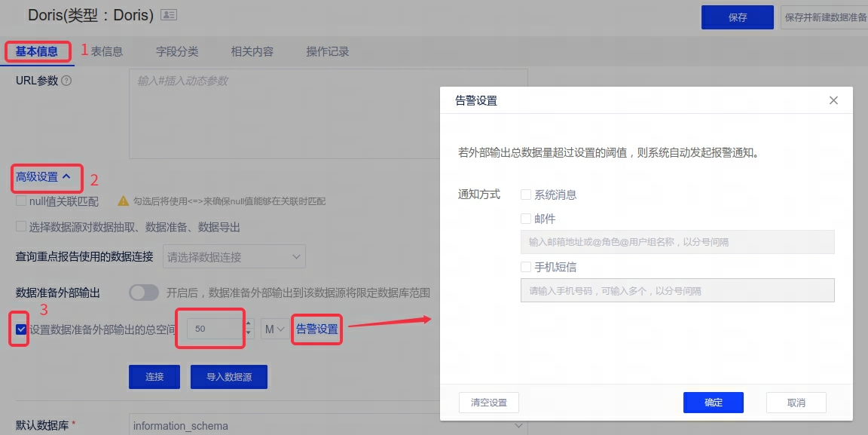The image size is (868, 435).
Task: Enable 手机短信 notification checkbox
Action: tap(526, 267)
